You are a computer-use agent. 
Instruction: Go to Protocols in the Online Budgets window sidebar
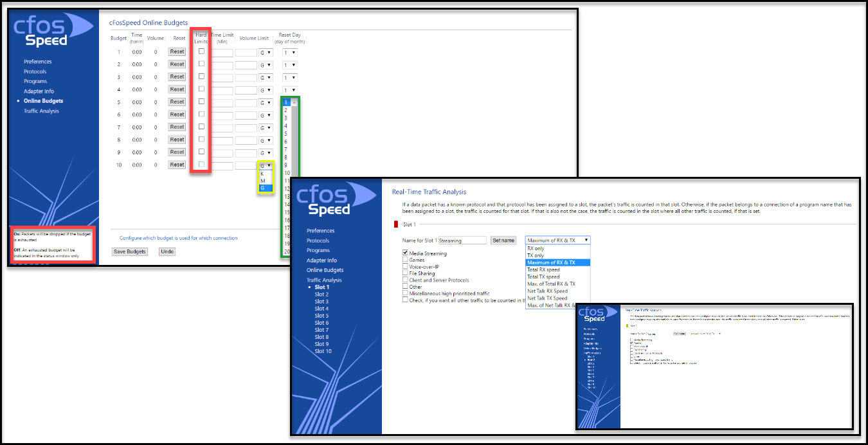pyautogui.click(x=35, y=71)
